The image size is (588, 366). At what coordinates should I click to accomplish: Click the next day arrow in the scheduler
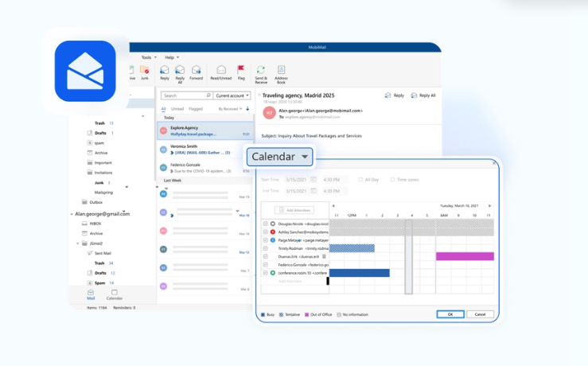point(489,206)
